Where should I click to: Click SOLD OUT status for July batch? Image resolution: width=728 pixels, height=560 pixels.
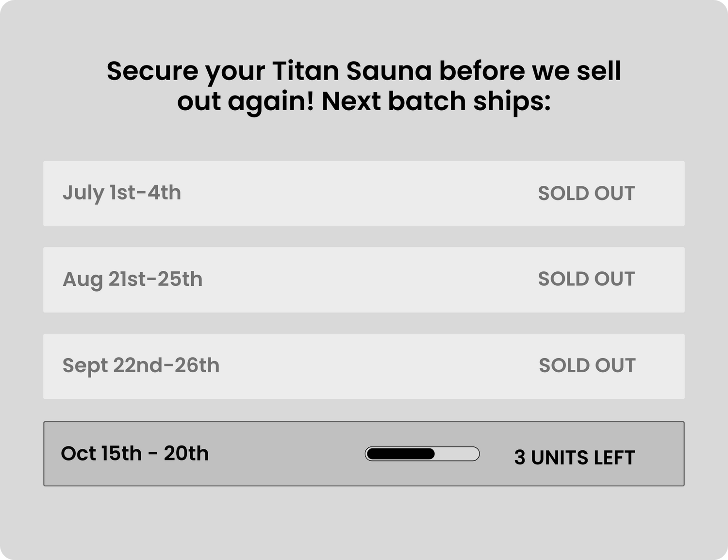[586, 194]
